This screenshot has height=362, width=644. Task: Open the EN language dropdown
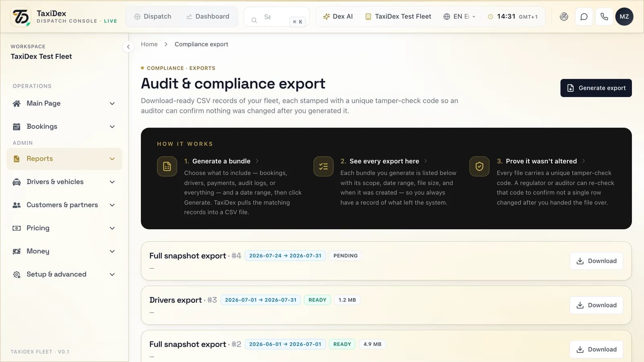point(459,16)
